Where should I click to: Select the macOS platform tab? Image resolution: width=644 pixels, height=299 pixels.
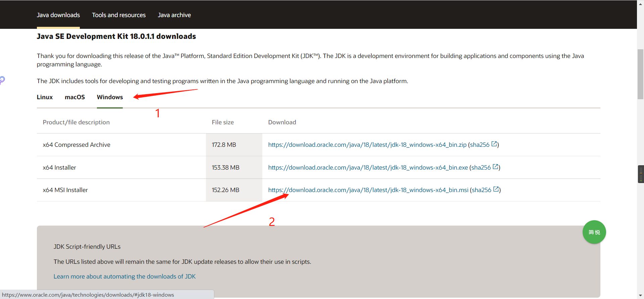(75, 97)
